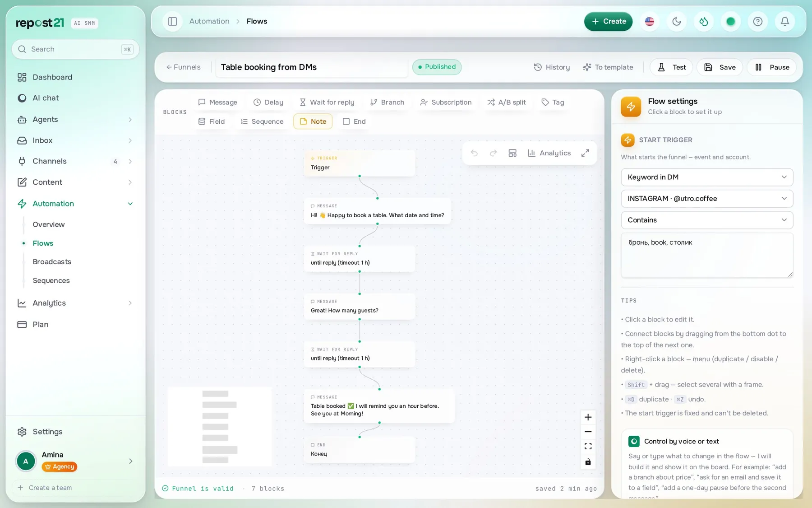The image size is (812, 508).
Task: Expand canvas to fullscreen
Action: [585, 153]
